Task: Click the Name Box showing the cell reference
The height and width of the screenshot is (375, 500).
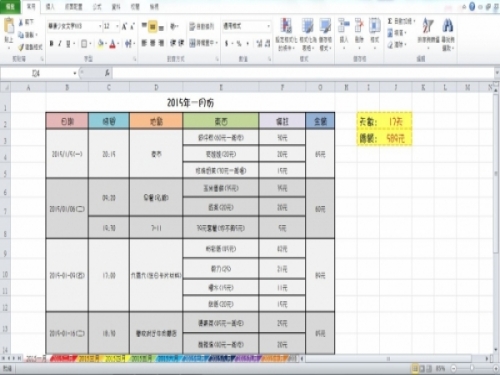Action: (x=39, y=73)
